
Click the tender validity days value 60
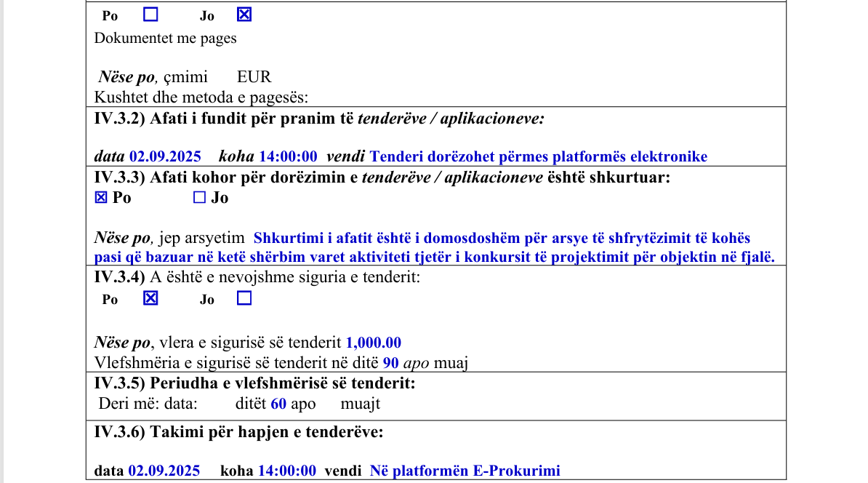pyautogui.click(x=278, y=404)
